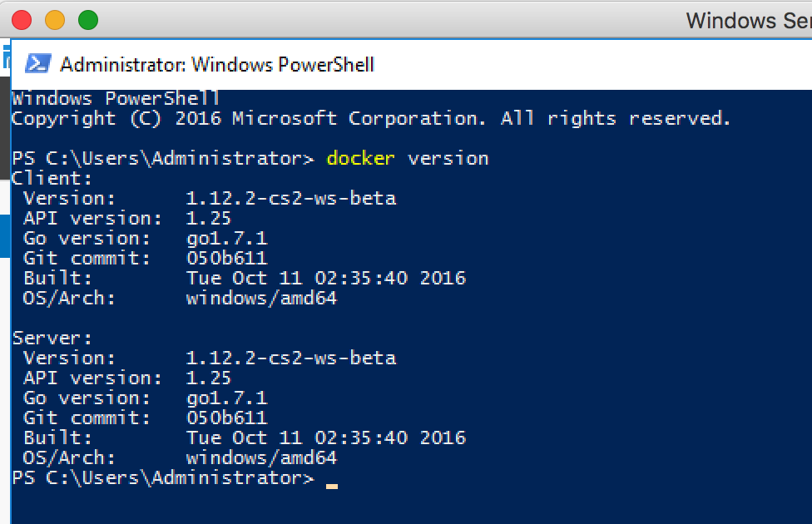The height and width of the screenshot is (524, 812).
Task: Click the Administrator: Windows PowerShell title
Action: [x=217, y=65]
